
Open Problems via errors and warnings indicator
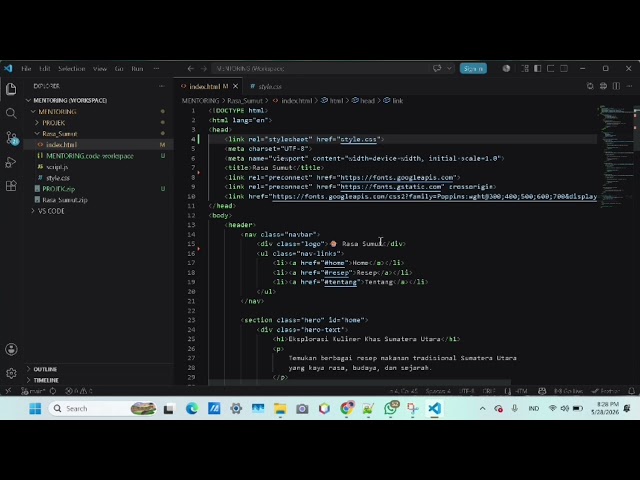tap(78, 391)
